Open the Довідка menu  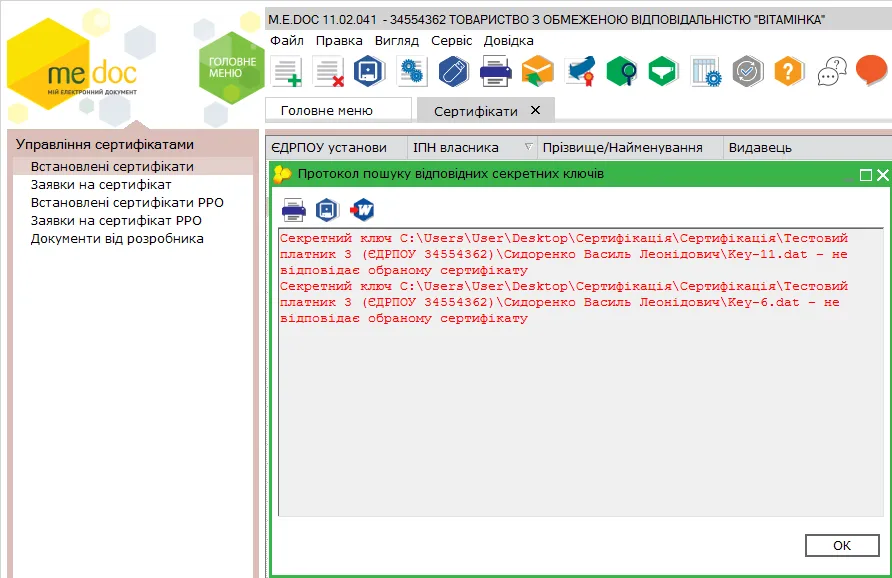[509, 41]
